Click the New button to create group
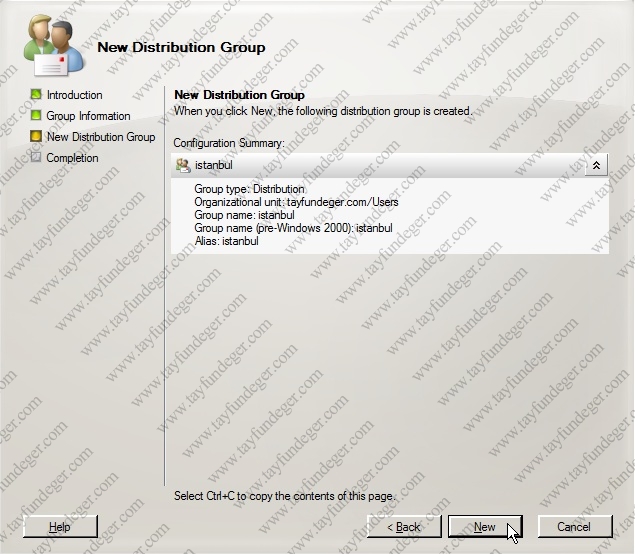 (485, 526)
